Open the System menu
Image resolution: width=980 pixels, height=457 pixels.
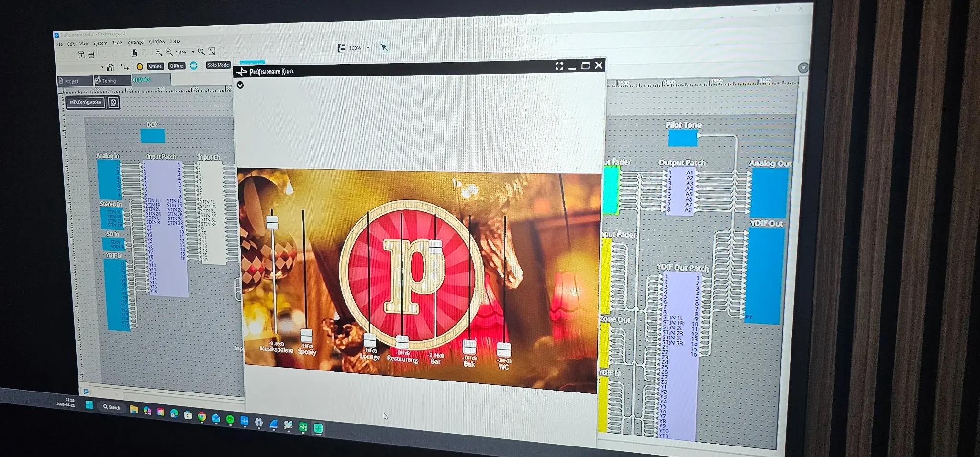(100, 43)
